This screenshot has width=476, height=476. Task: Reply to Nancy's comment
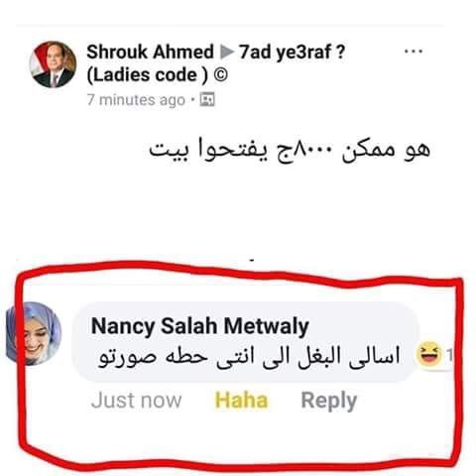click(x=329, y=401)
